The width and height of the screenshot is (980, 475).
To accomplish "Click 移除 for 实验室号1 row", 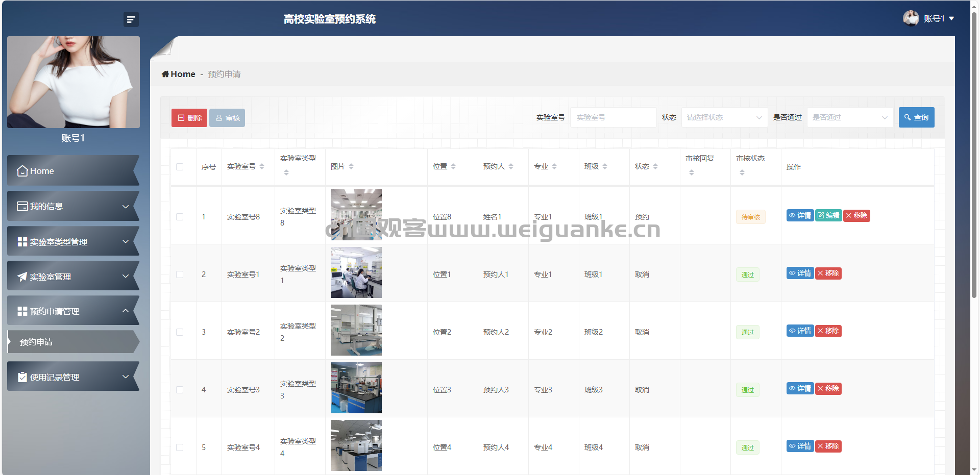I will 828,273.
